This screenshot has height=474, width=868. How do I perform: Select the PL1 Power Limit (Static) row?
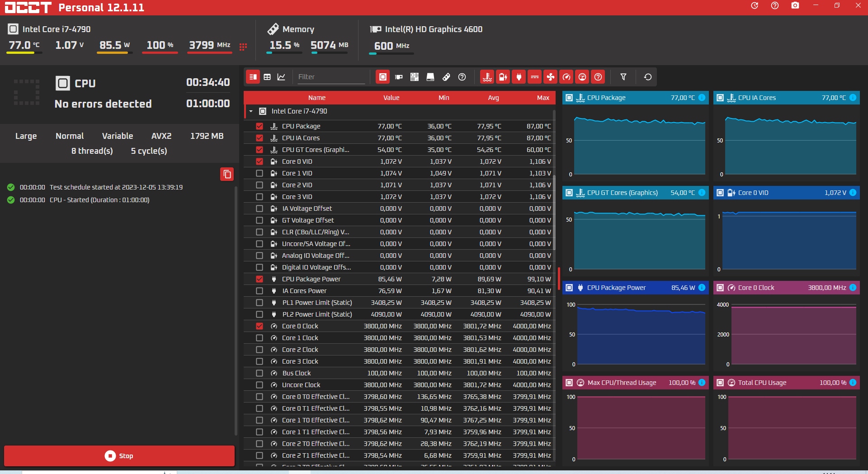pyautogui.click(x=400, y=303)
